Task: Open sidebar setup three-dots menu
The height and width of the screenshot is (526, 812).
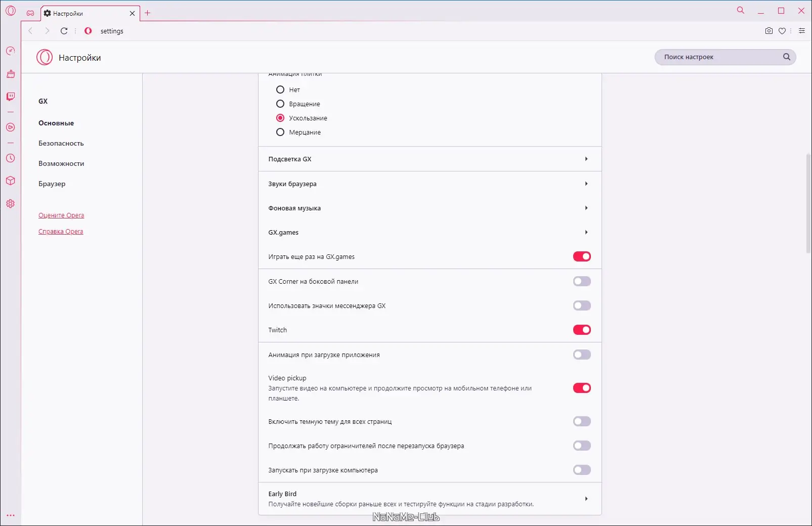Action: pyautogui.click(x=11, y=515)
